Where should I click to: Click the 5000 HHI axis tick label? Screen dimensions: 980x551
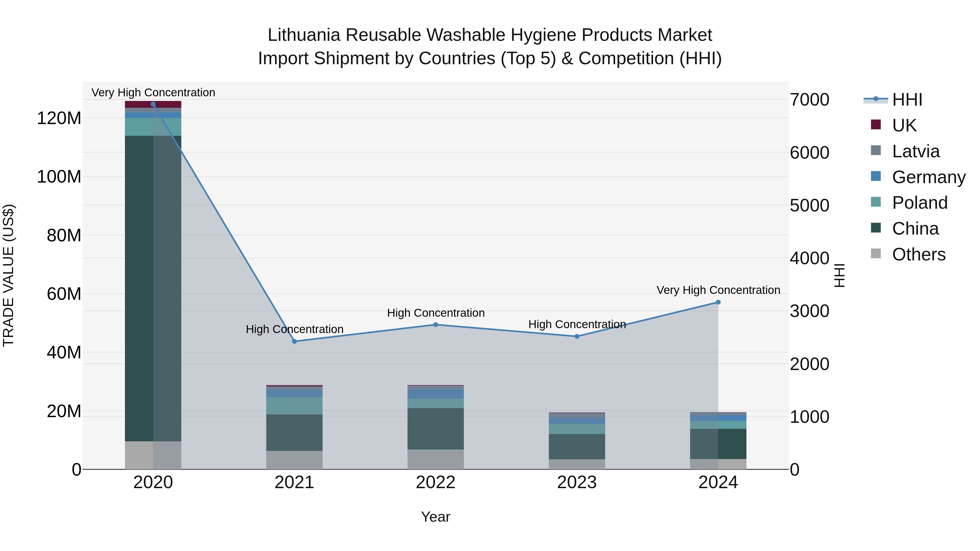tap(810, 205)
